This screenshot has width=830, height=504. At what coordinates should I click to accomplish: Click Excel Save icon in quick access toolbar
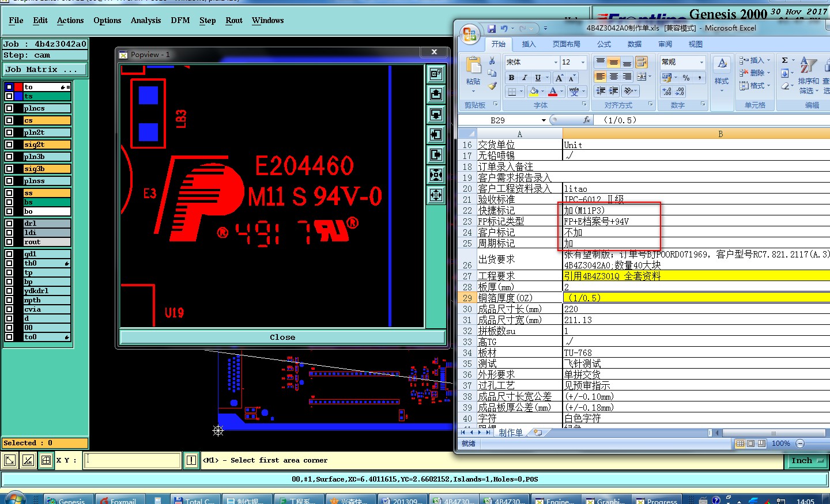pyautogui.click(x=492, y=28)
